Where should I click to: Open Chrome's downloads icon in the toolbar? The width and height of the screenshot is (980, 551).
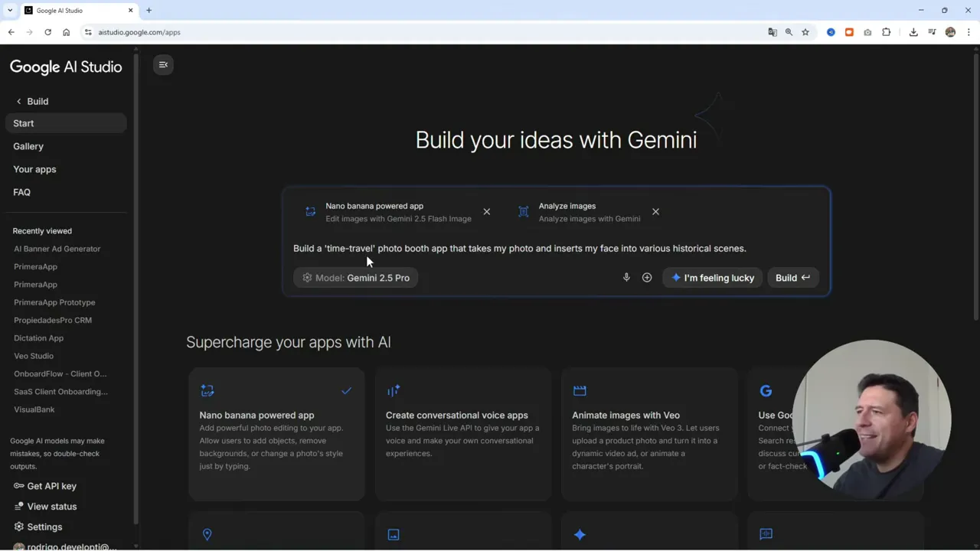point(914,32)
